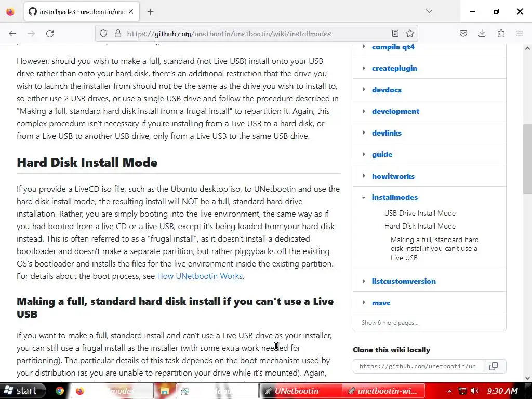Open the devdocs link
532x399 pixels.
387,90
